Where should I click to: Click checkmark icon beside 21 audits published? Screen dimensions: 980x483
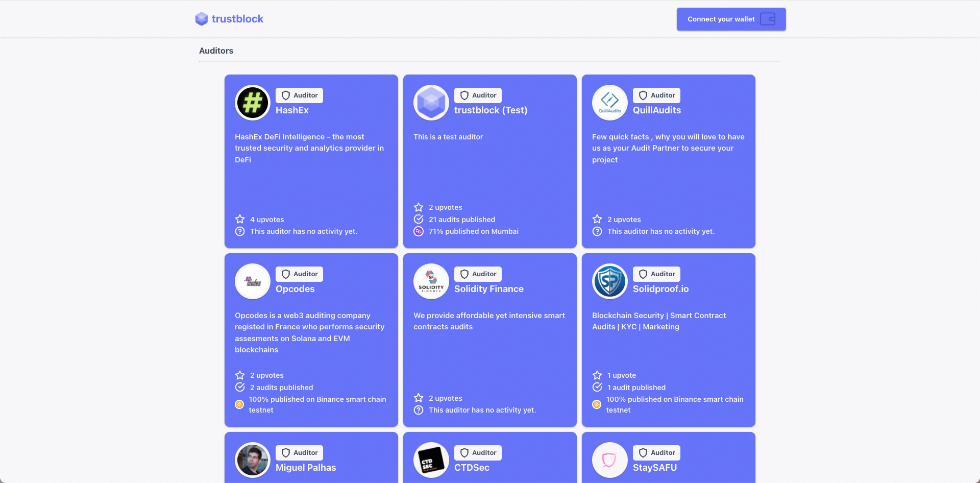[419, 219]
